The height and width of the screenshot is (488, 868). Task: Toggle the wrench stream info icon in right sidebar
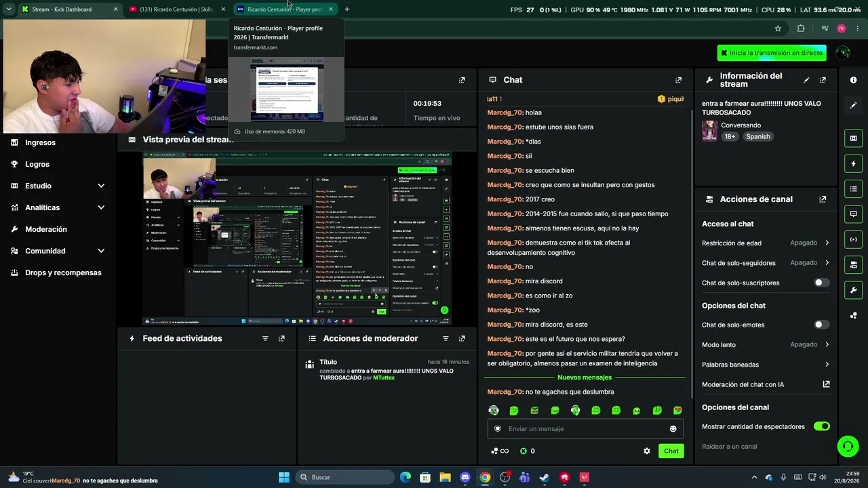(853, 290)
